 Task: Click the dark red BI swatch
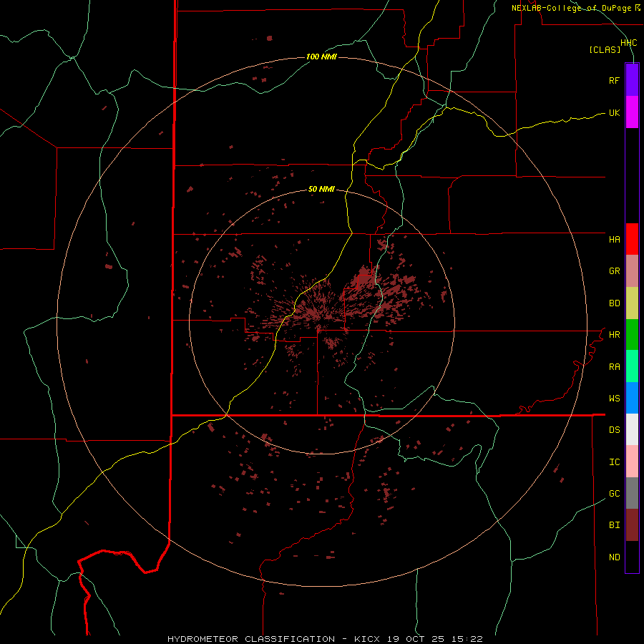point(632,525)
